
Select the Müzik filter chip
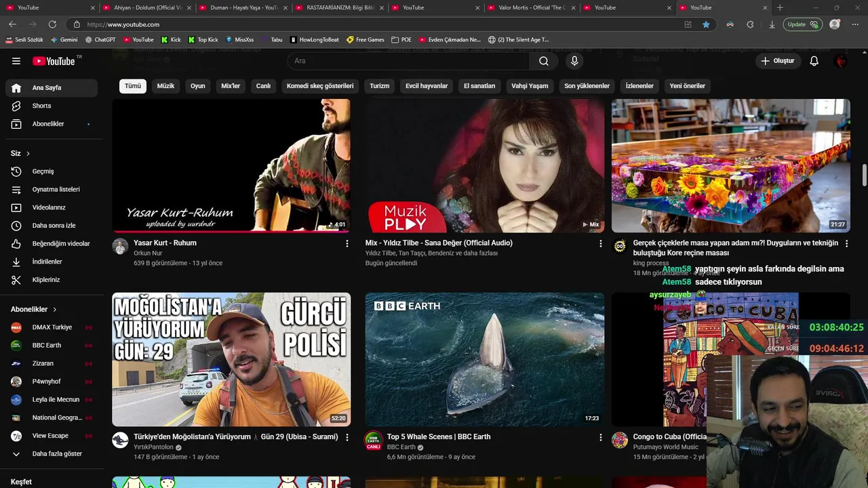point(165,86)
